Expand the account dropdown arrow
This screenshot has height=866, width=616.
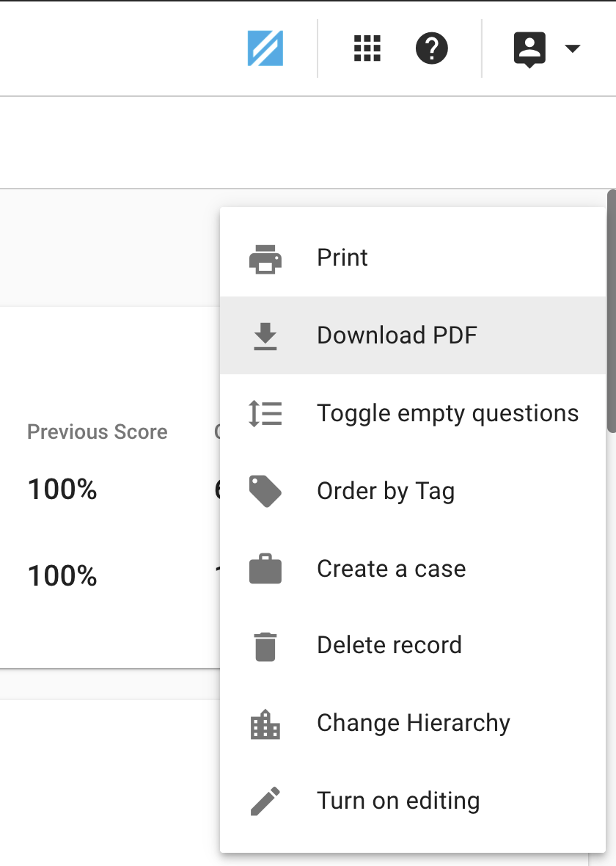tap(573, 48)
